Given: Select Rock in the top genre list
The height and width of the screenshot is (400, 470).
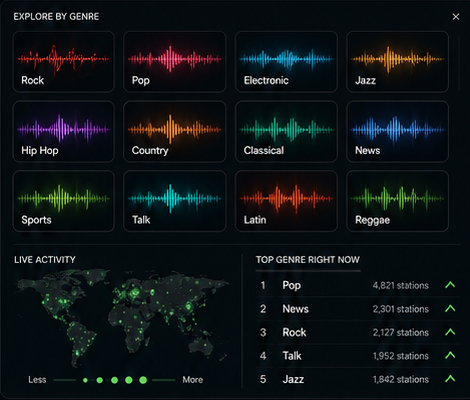Looking at the screenshot, I should [x=294, y=332].
